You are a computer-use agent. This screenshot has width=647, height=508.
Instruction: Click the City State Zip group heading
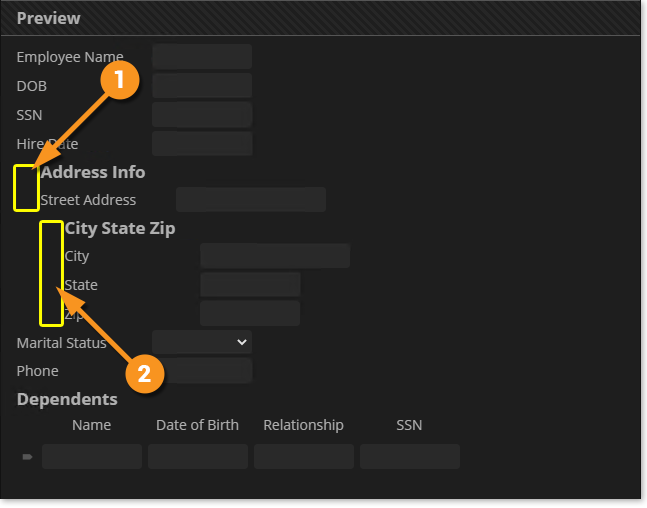(120, 228)
